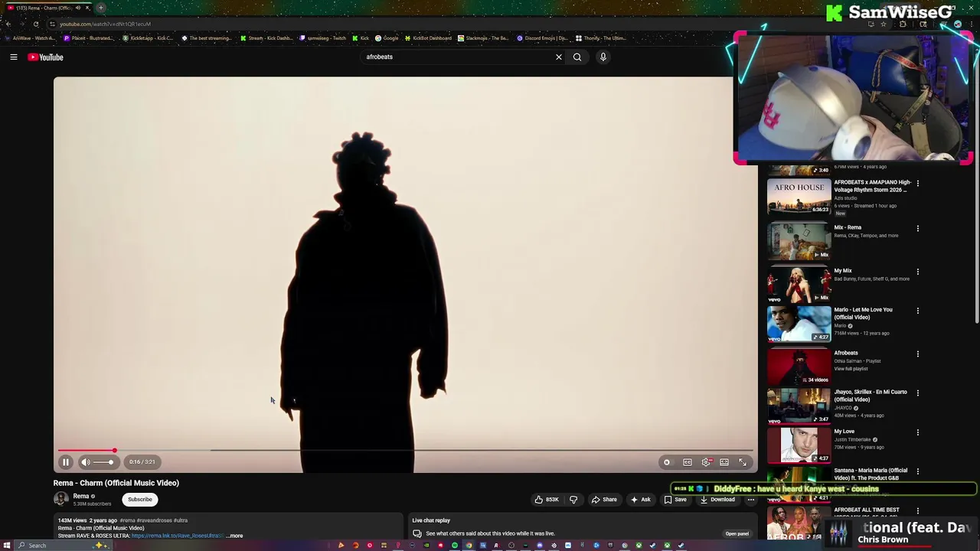Open options for Afrobeats playlist
The image size is (980, 551).
click(x=918, y=354)
